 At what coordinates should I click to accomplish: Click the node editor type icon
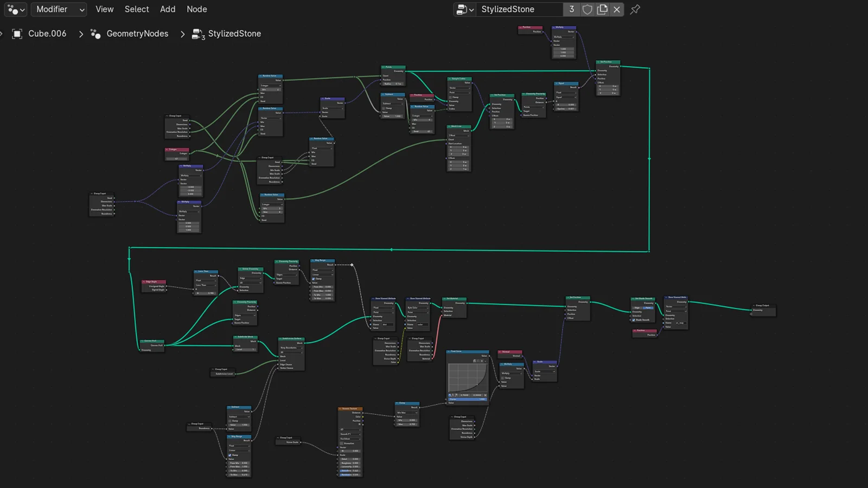[12, 9]
